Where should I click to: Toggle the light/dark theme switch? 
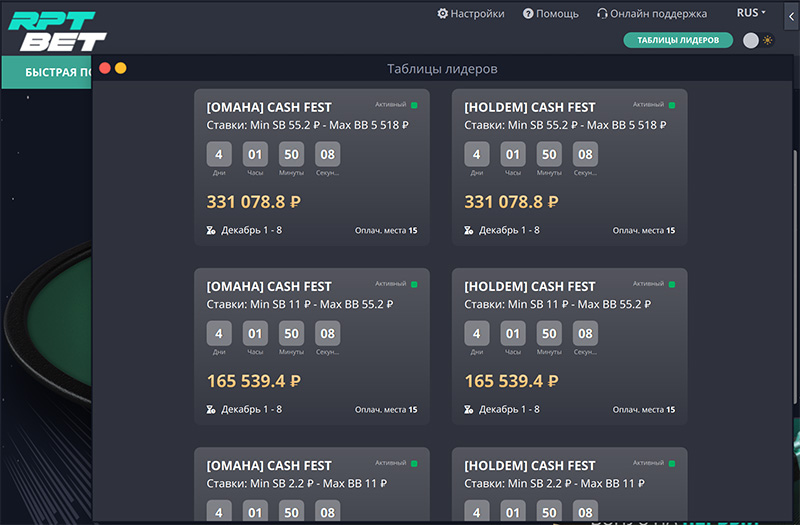coord(752,40)
